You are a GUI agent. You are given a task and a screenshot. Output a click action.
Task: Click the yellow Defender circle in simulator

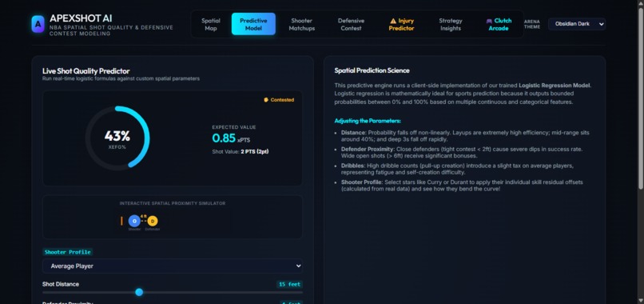153,222
